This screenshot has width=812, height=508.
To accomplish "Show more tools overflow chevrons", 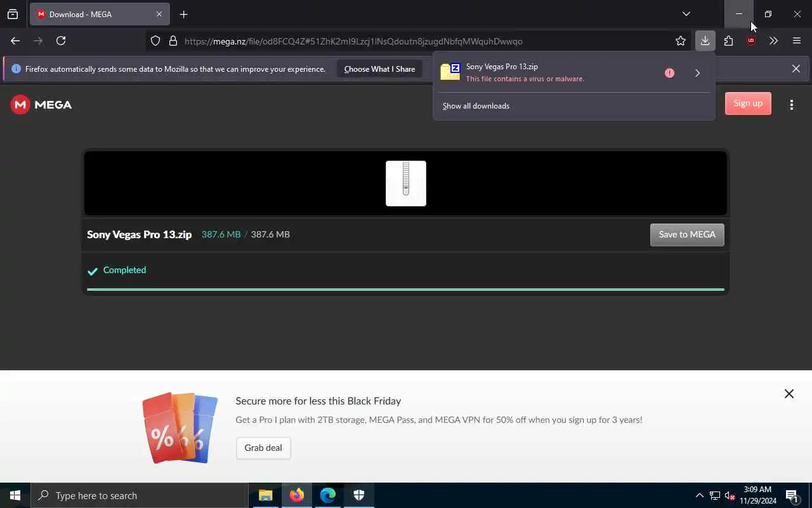I will [x=773, y=41].
